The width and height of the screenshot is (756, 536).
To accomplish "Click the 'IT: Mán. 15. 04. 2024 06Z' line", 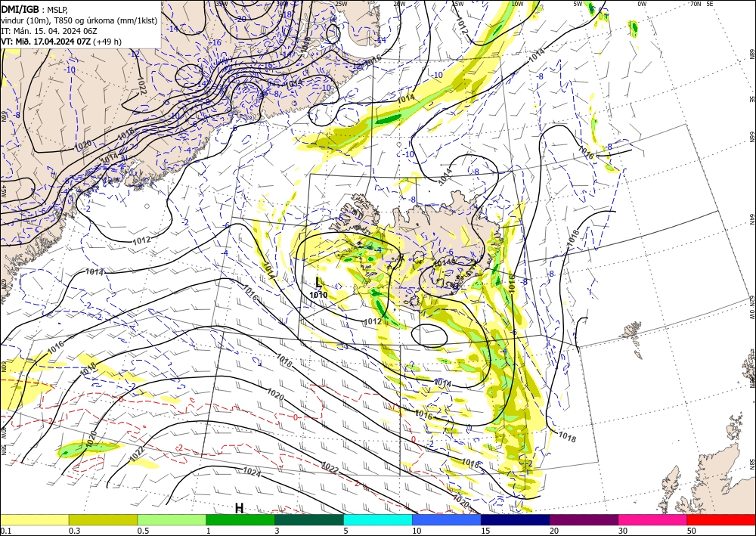I will coord(49,31).
